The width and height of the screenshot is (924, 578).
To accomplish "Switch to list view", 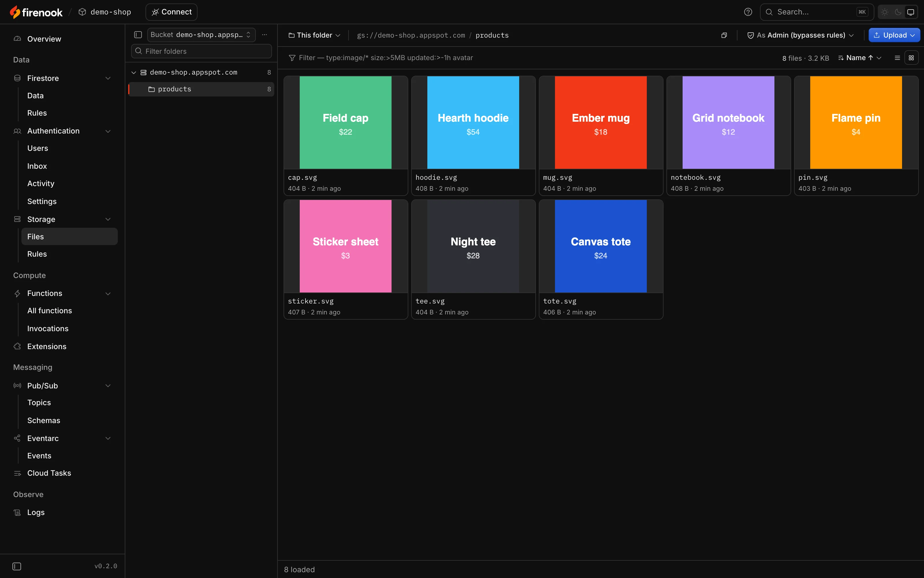I will click(897, 58).
